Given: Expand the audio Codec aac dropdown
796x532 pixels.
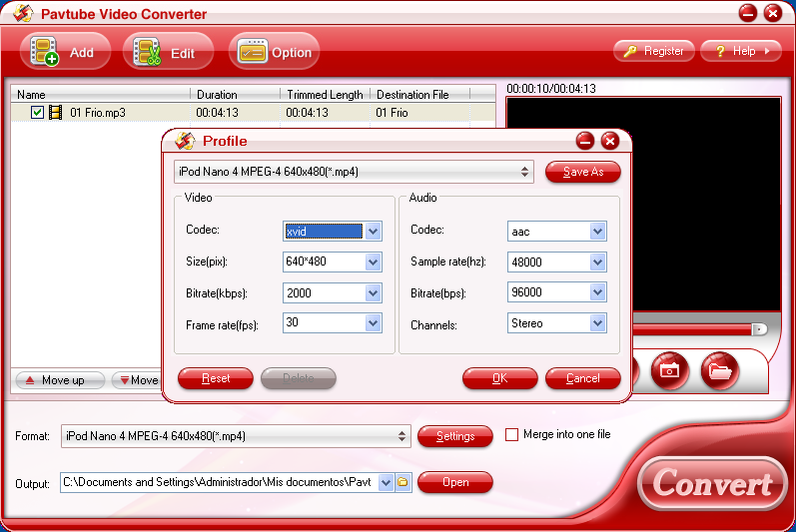Looking at the screenshot, I should [598, 232].
